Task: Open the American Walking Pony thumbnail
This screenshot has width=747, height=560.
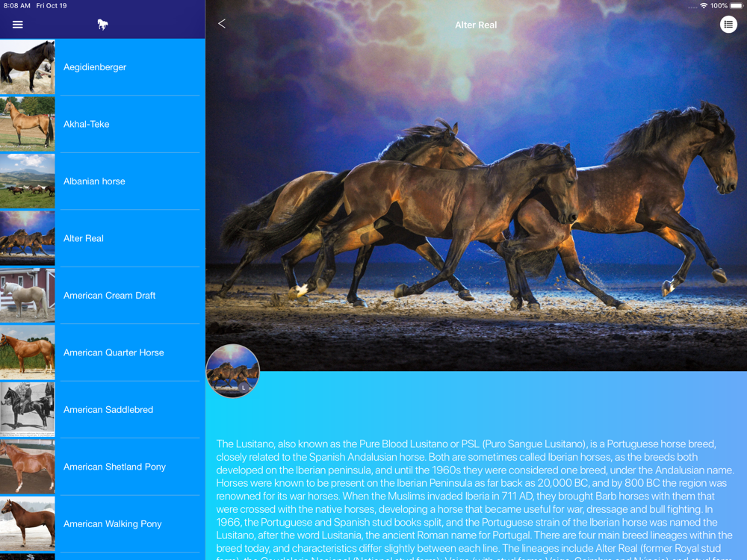Action: point(27,524)
